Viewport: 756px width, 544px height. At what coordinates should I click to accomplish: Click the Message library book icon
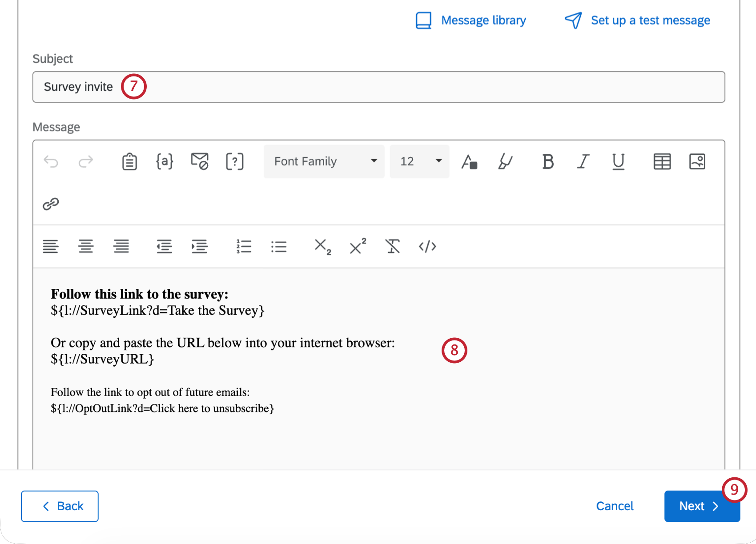(x=423, y=20)
